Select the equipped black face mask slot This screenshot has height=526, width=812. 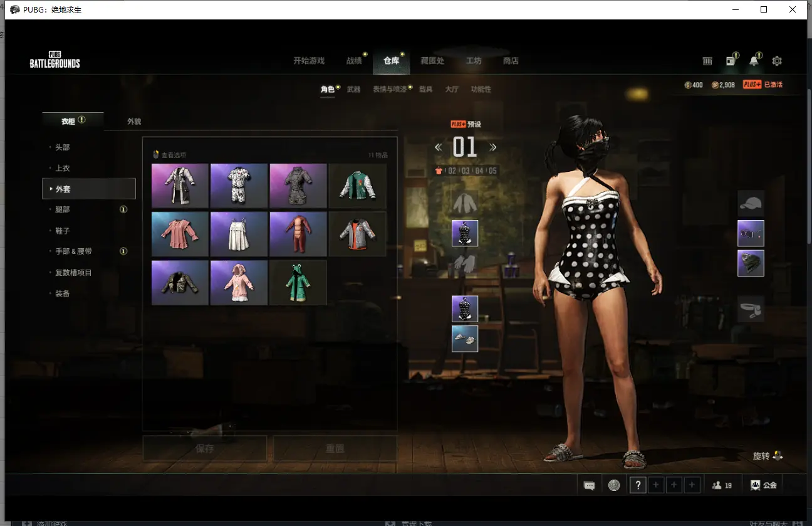[751, 263]
